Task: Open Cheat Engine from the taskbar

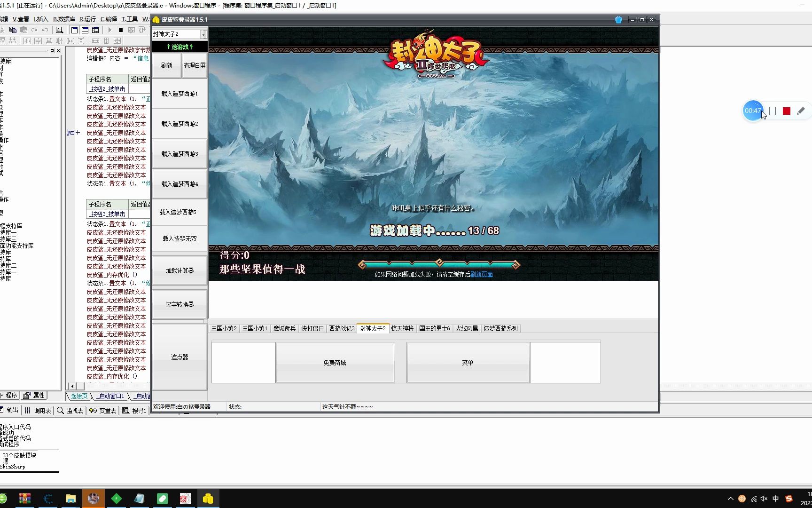Action: coord(48,499)
